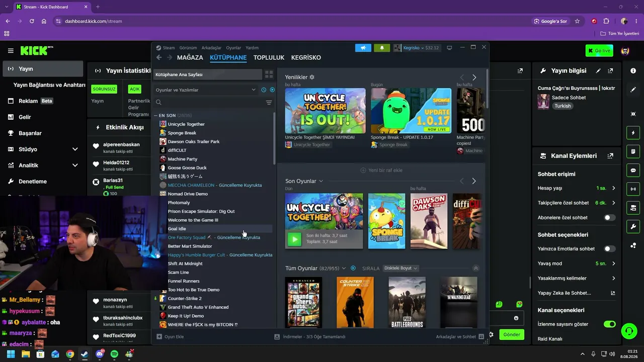Toggle Abonelere özel sohbet switch

coord(610,218)
